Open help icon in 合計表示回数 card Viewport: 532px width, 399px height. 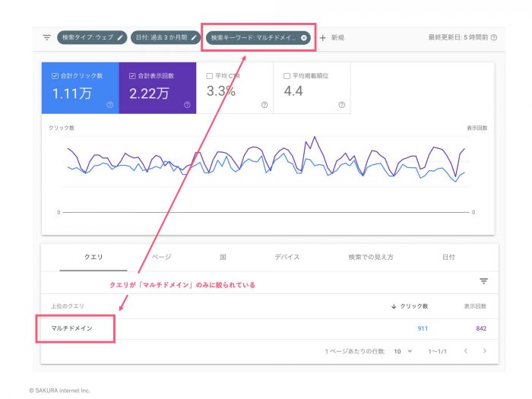187,105
